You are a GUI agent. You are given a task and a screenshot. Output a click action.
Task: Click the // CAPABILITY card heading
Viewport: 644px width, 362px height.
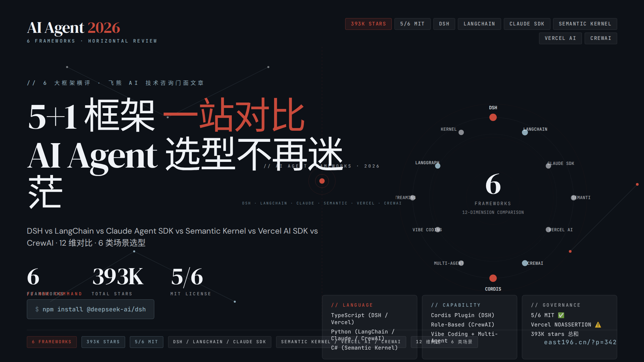(x=456, y=305)
